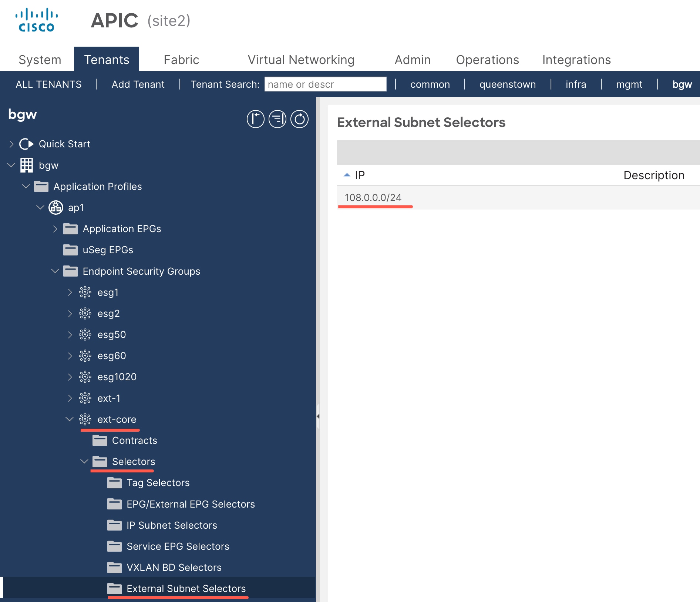Click the Quick Start play icon
The image size is (700, 602).
(27, 144)
